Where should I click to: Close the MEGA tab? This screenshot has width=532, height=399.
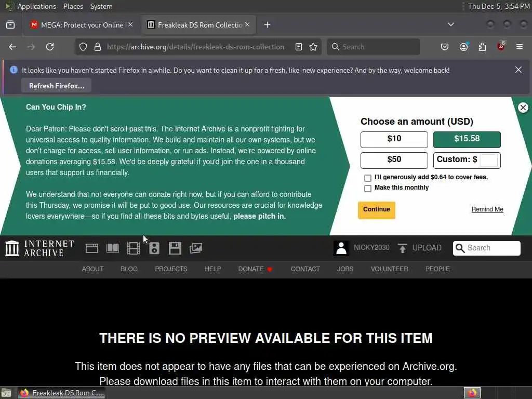click(130, 25)
